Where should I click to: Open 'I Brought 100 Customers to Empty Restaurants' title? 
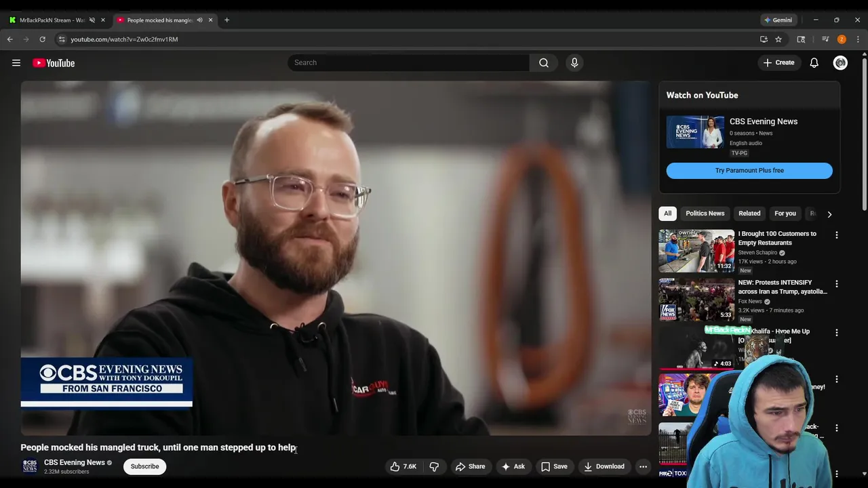click(x=777, y=238)
